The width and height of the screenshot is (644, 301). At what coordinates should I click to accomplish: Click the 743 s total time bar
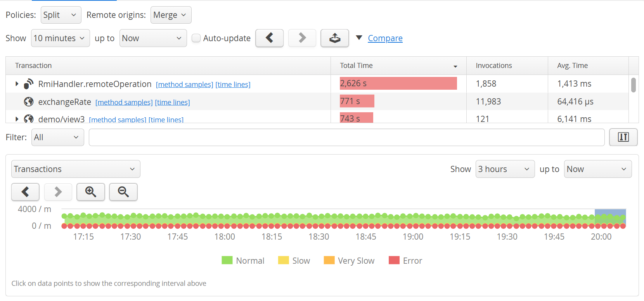pyautogui.click(x=357, y=118)
